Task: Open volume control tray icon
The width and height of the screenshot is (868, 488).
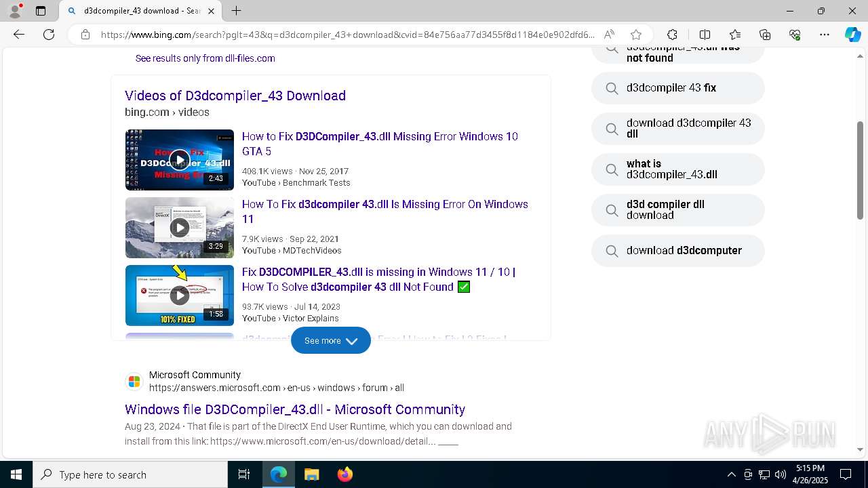Action: 780,474
